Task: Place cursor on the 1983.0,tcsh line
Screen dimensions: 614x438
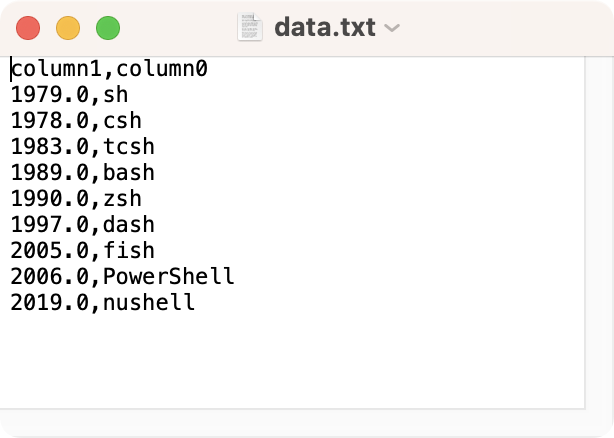Action: pos(82,148)
